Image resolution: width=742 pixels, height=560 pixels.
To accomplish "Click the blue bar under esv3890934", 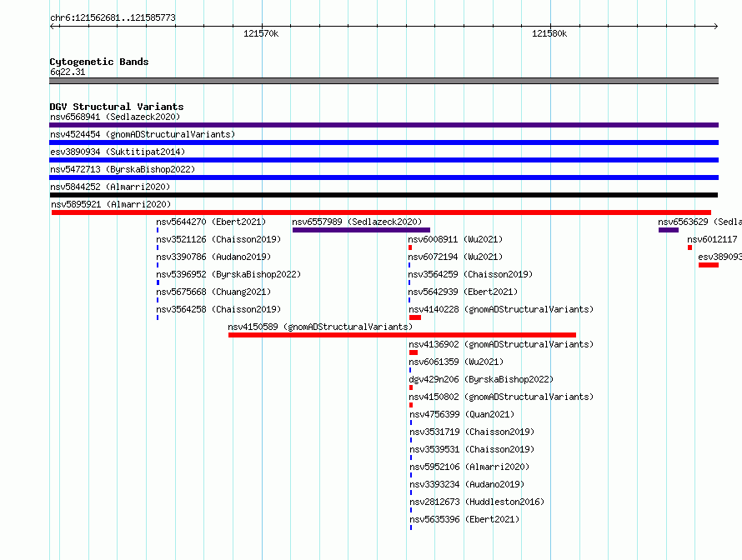I will pyautogui.click(x=384, y=160).
